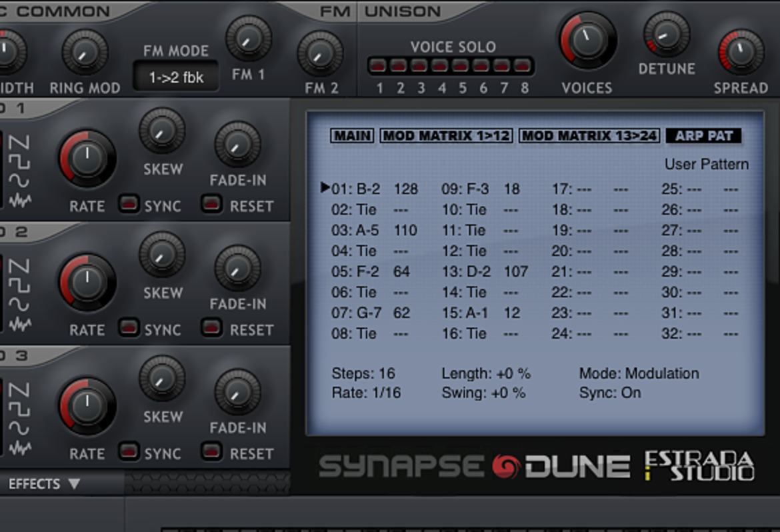
Task: Select square waveform icon in LFO 3
Action: (x=20, y=410)
